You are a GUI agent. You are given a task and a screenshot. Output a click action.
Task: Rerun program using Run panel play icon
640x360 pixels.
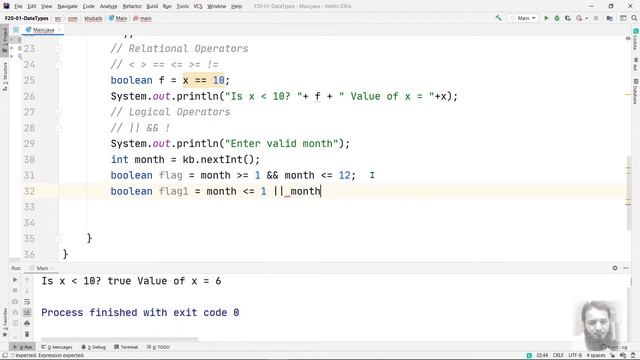click(15, 280)
